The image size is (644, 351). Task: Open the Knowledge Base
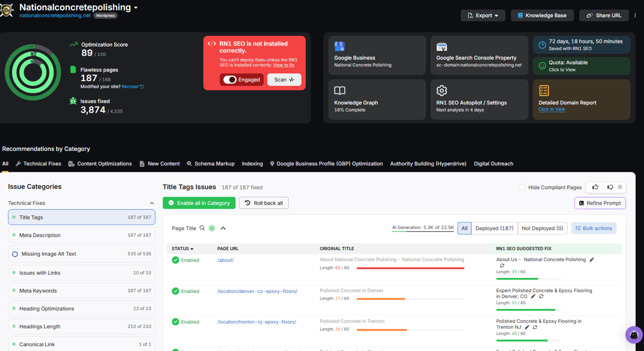pyautogui.click(x=542, y=15)
